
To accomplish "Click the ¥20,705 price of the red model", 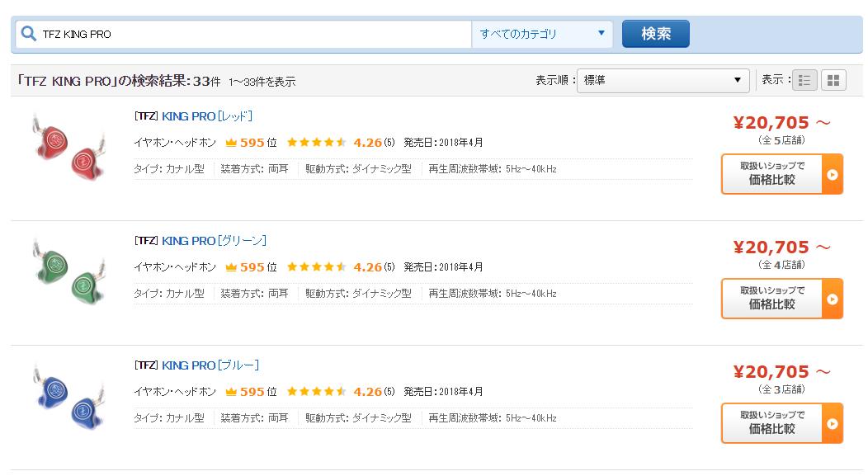I will (771, 123).
